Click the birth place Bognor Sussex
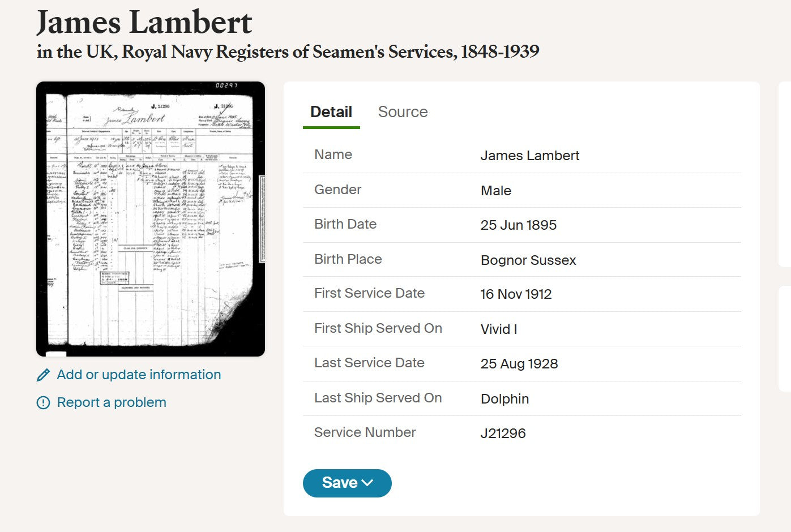 528,260
